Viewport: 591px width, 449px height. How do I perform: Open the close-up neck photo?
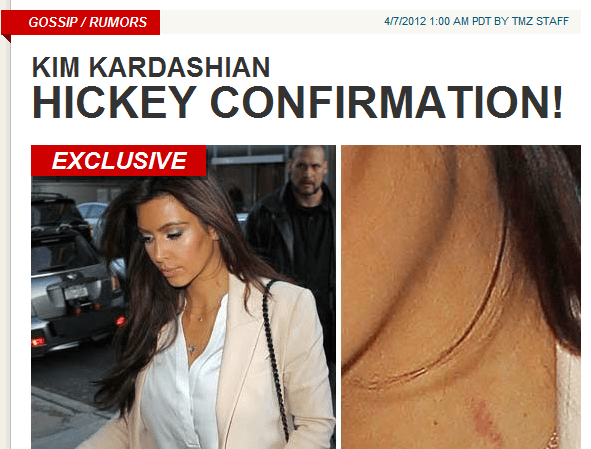[x=461, y=297]
